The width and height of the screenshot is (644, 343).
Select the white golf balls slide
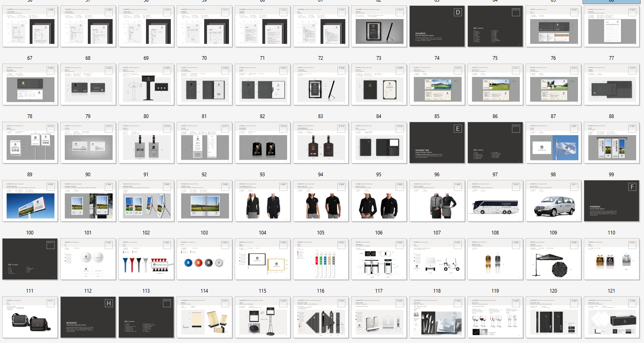pyautogui.click(x=88, y=259)
